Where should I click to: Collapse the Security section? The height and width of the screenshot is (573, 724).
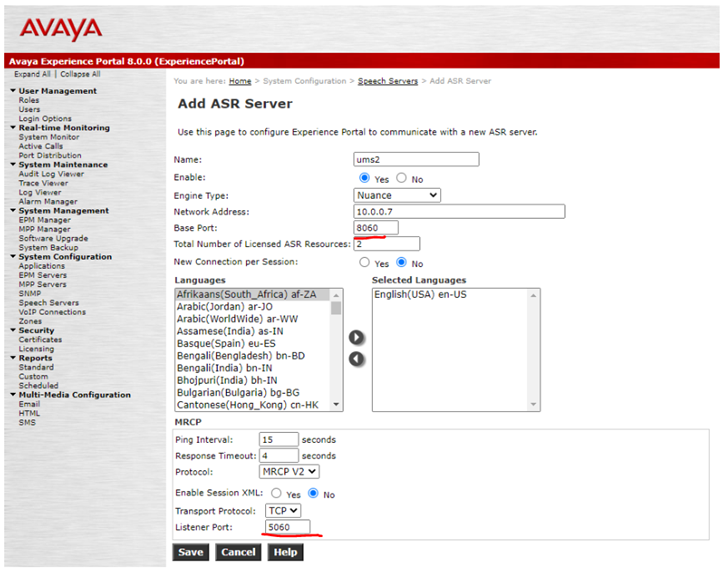point(13,330)
